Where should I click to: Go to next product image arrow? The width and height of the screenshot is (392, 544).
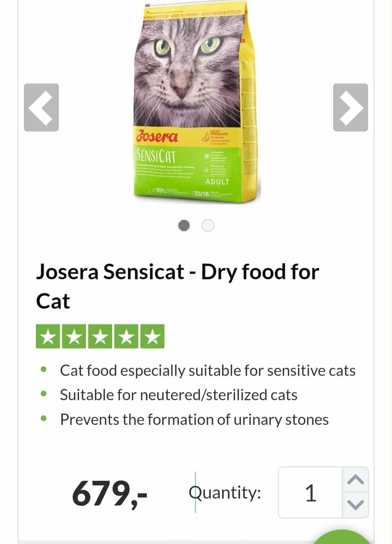350,107
